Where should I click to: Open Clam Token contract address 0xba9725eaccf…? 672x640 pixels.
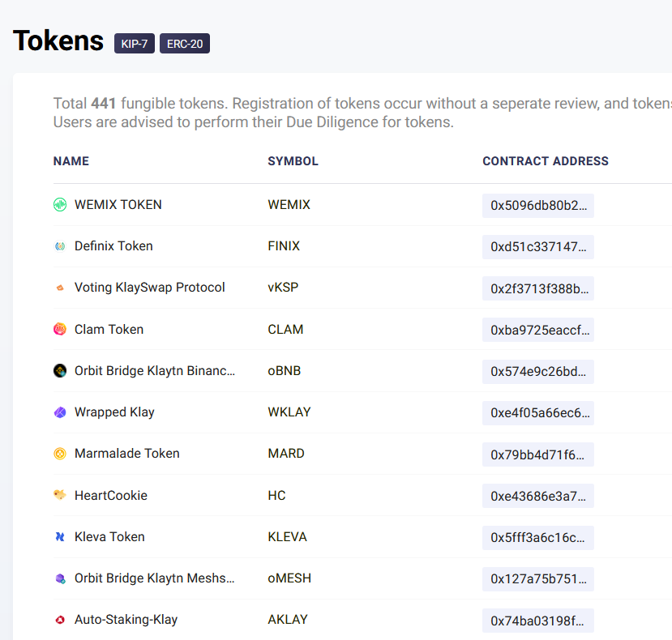[x=537, y=330]
